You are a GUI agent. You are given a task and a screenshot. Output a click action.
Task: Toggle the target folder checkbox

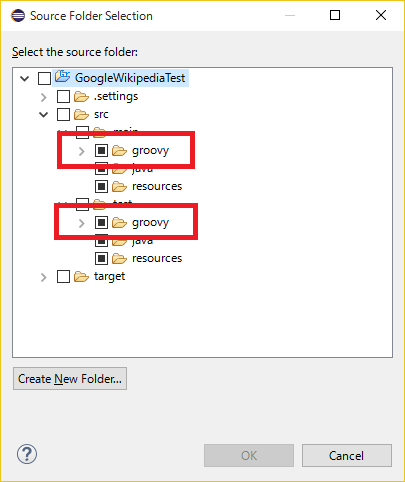(x=63, y=277)
